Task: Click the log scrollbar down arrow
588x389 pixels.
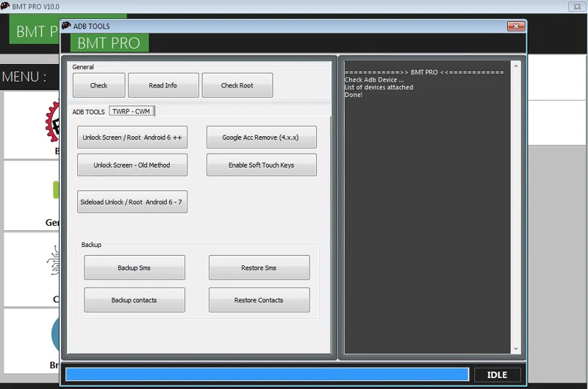Action: (516, 349)
